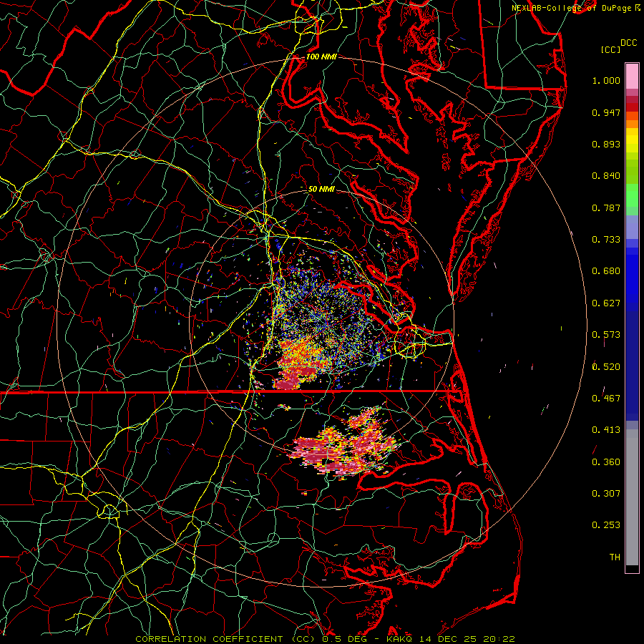Select the 0.627 scale label
Viewport: 644px width, 644px height.
(606, 303)
